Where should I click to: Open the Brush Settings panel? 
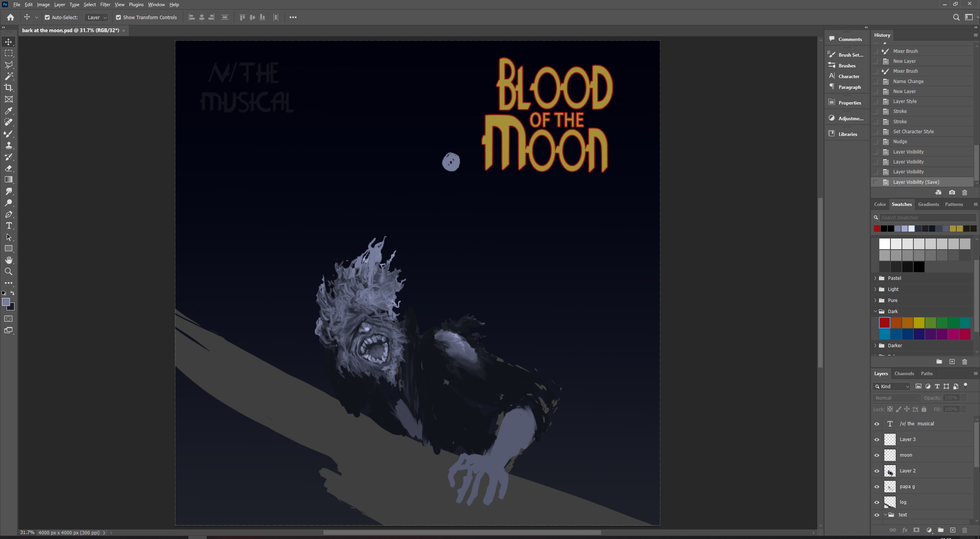[x=846, y=55]
